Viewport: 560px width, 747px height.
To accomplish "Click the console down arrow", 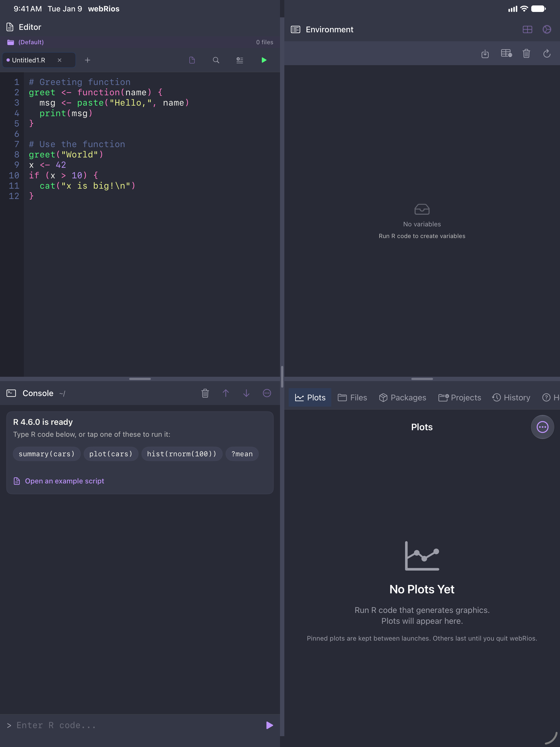I will pos(246,393).
